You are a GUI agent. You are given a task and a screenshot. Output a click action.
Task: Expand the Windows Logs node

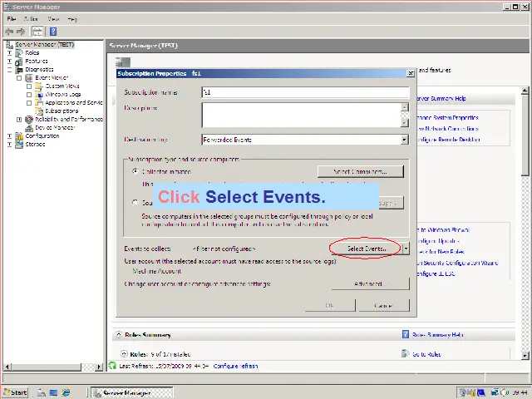click(x=29, y=95)
